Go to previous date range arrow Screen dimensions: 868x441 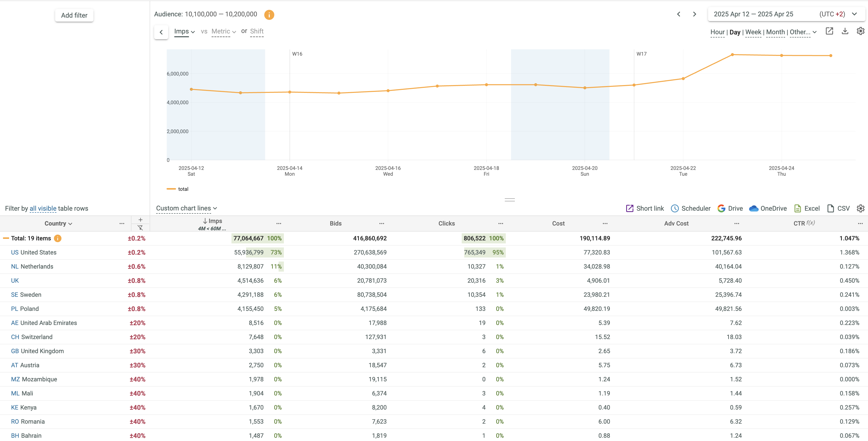click(679, 14)
